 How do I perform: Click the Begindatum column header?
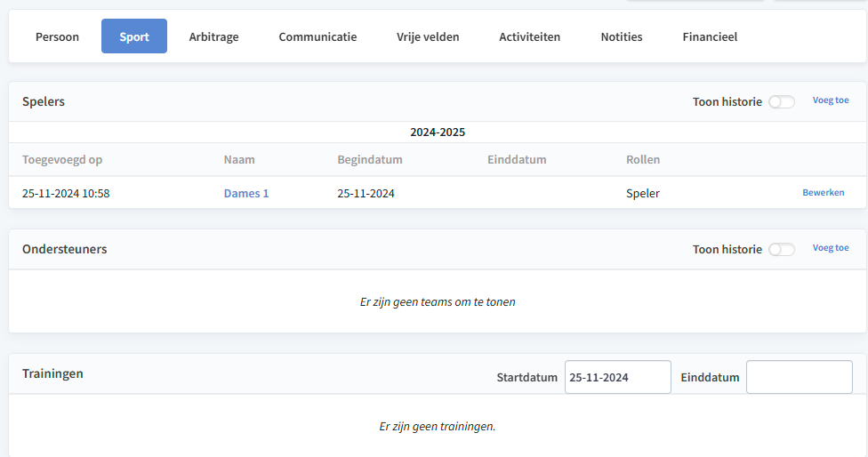370,159
